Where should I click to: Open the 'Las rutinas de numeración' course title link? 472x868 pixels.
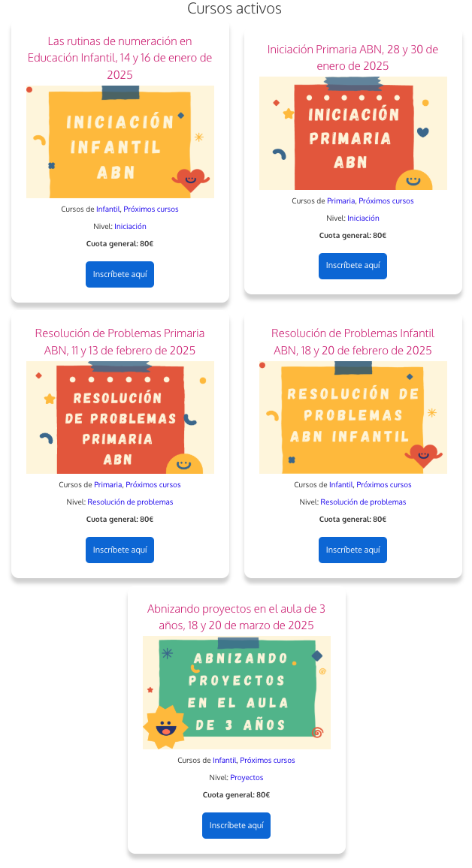(120, 57)
